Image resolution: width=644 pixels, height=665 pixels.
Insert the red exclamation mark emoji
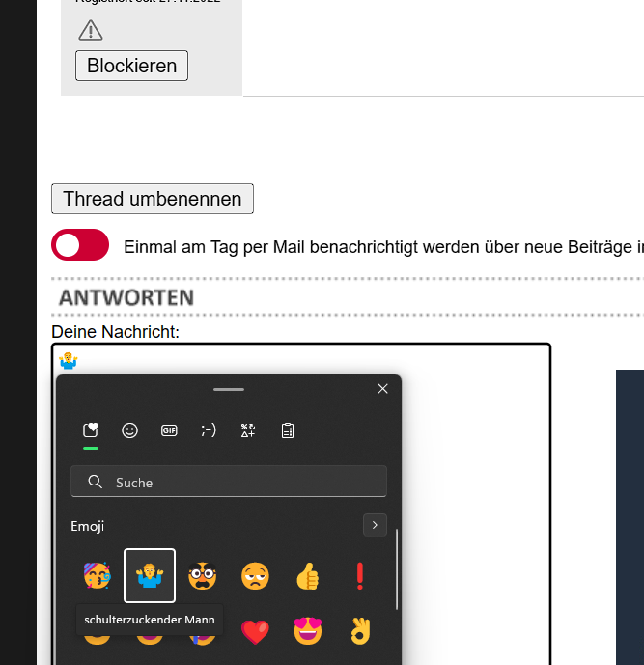(x=360, y=575)
